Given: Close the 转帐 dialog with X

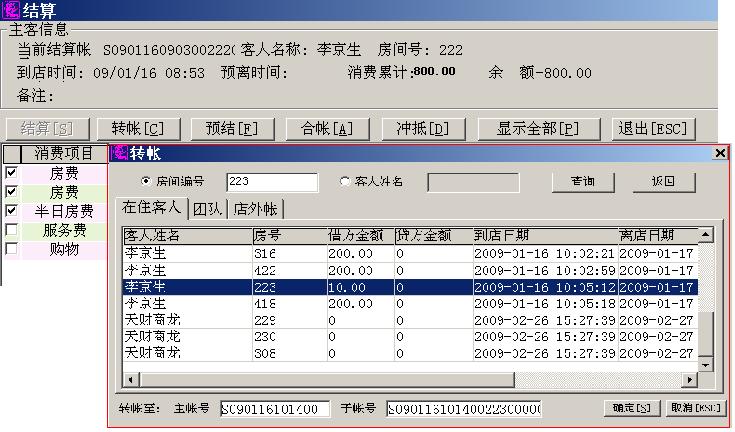Looking at the screenshot, I should click(x=719, y=153).
